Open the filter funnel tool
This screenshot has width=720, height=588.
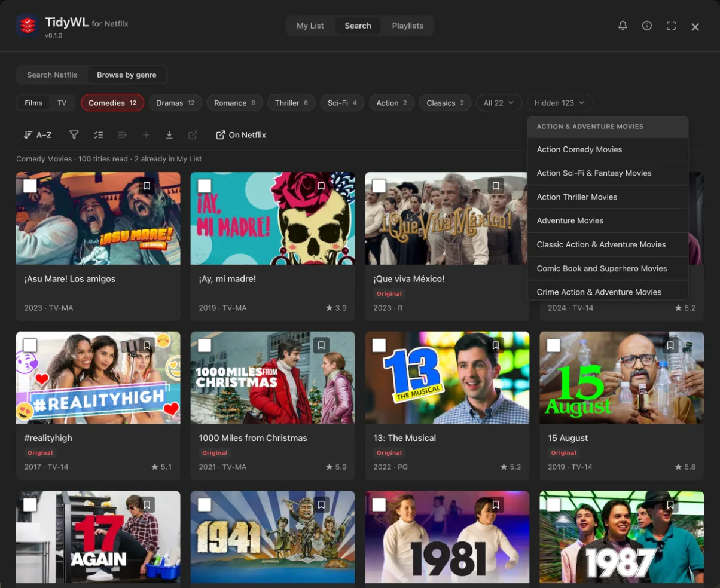coord(74,135)
